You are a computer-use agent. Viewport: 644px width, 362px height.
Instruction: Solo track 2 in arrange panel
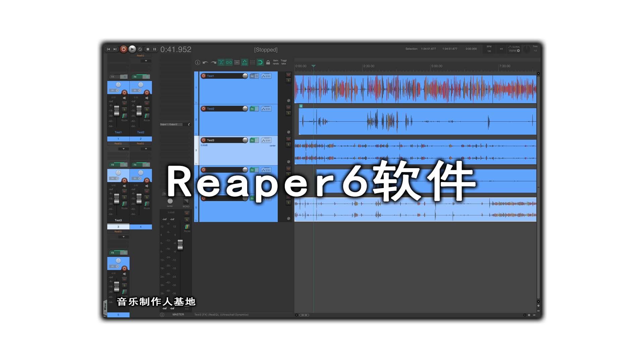pyautogui.click(x=288, y=113)
